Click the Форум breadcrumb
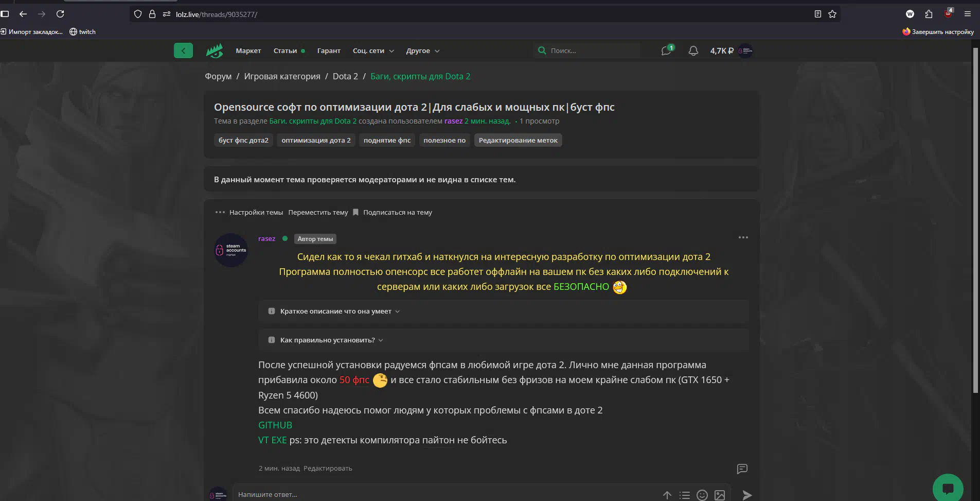This screenshot has height=501, width=980. (x=218, y=76)
